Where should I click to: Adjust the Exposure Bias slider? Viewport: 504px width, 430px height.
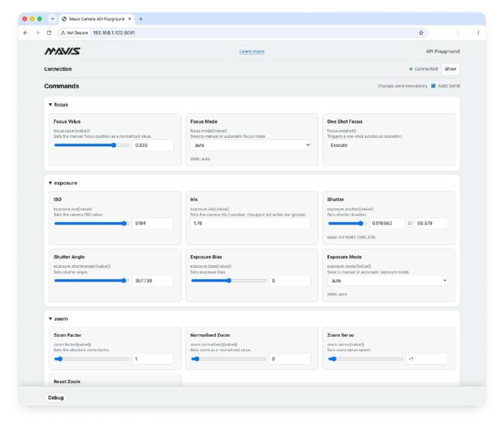tap(229, 280)
